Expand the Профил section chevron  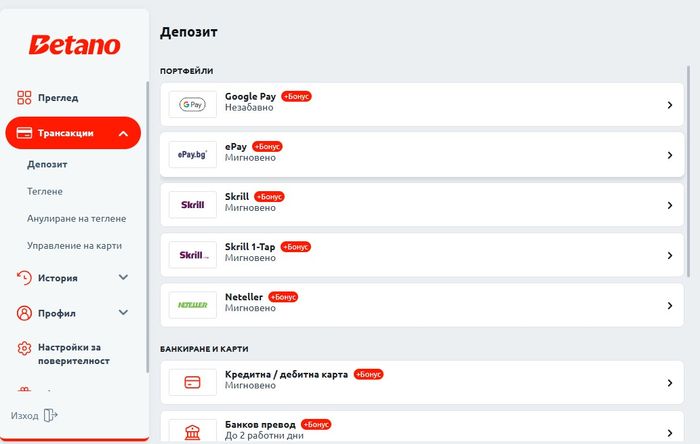click(124, 312)
